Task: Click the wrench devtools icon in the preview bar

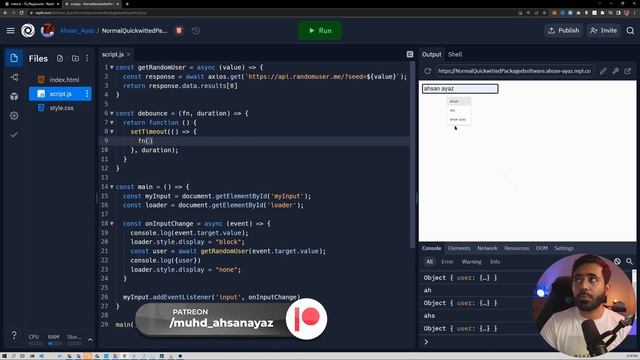Action: tap(616, 71)
